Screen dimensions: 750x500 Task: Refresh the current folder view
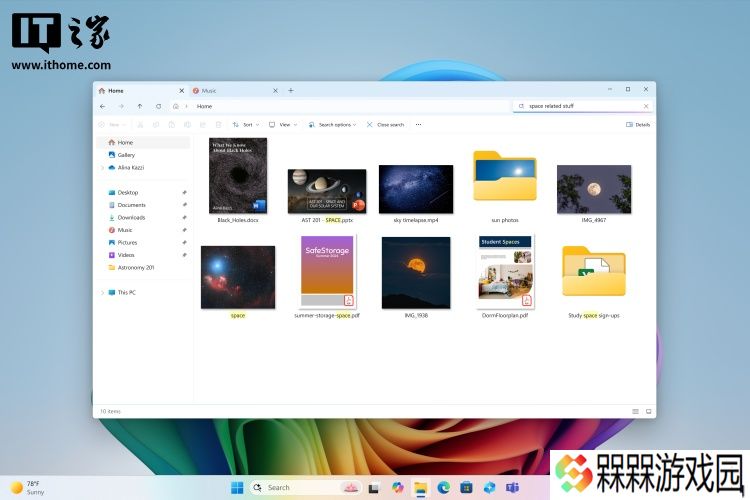point(158,106)
